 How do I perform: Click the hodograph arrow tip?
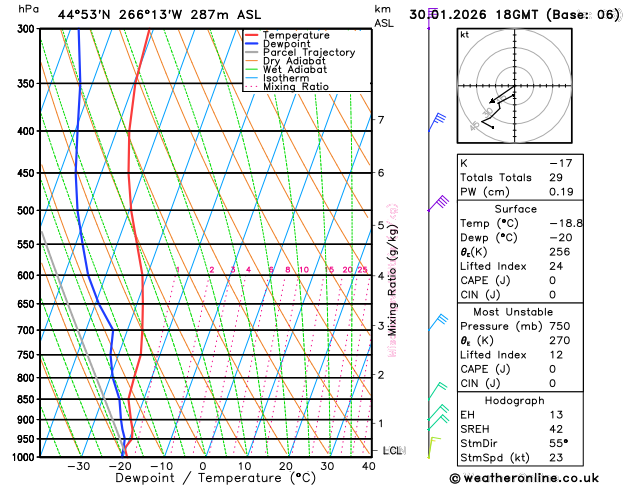491,103
